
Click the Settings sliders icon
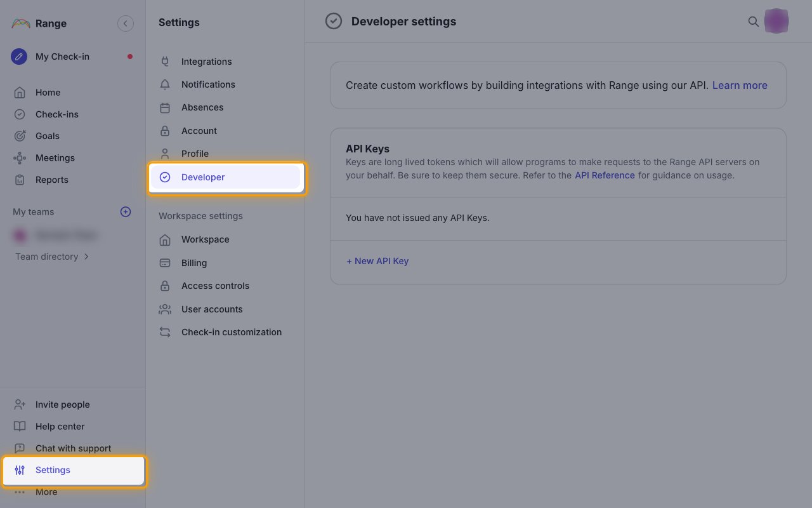coord(20,470)
